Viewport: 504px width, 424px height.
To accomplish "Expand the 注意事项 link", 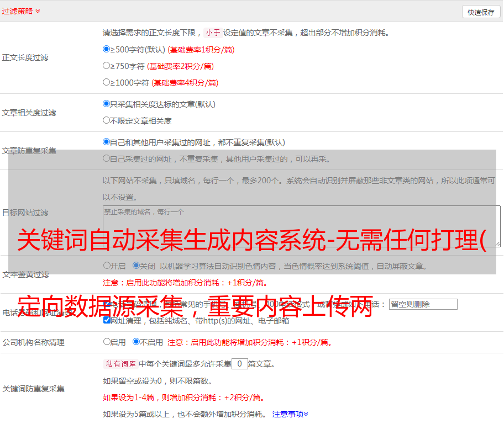I will [290, 414].
